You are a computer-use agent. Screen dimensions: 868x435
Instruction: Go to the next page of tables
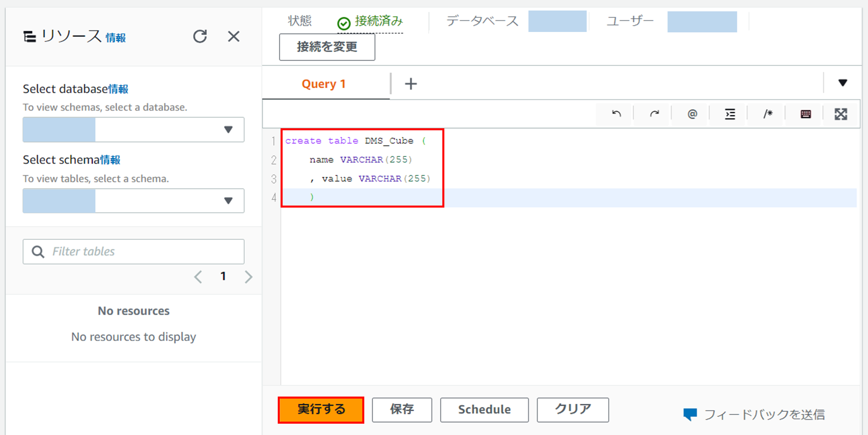pos(249,277)
